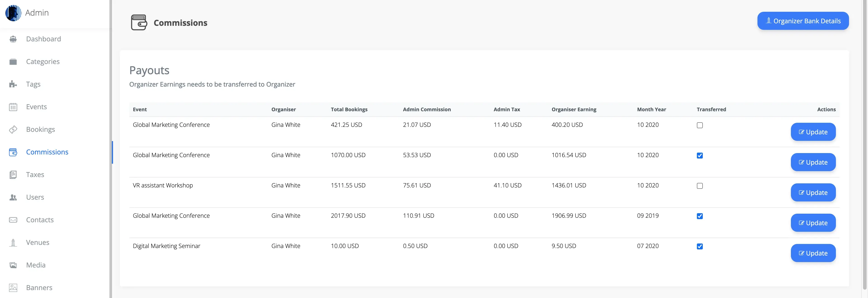This screenshot has height=298, width=868.
Task: Click the Dashboard sidebar icon
Action: pos(13,39)
